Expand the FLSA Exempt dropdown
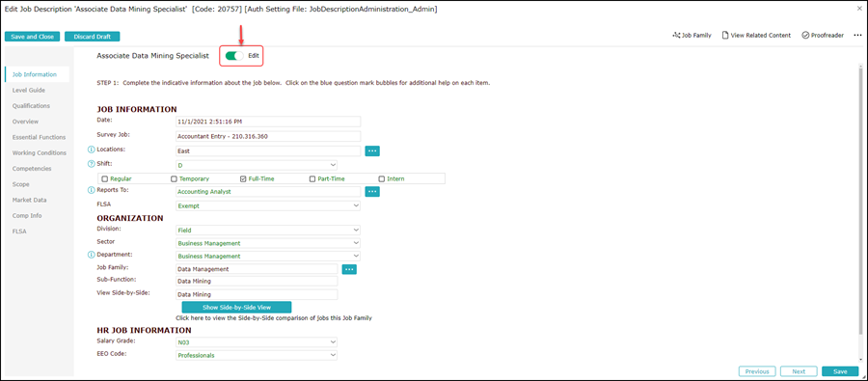 tap(268, 205)
